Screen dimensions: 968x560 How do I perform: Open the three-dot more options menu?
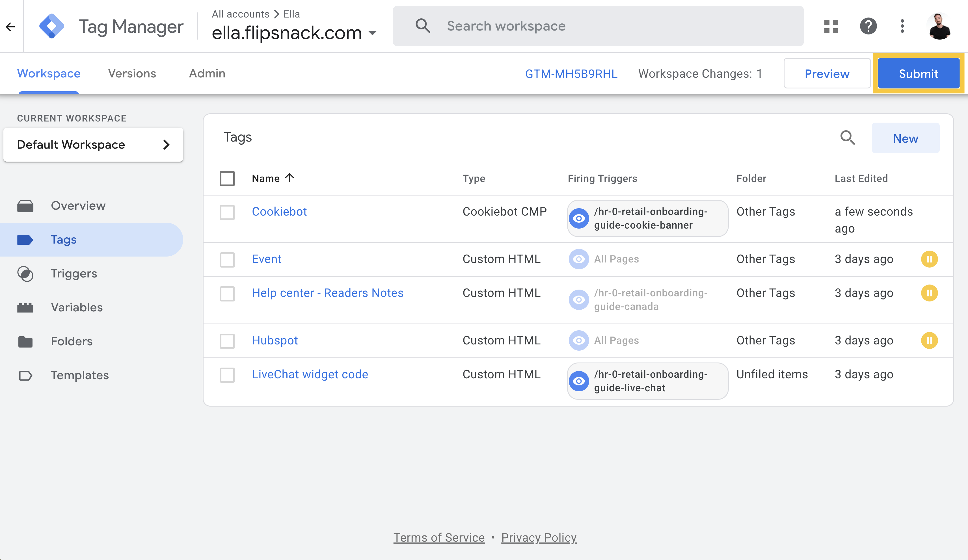[x=902, y=27]
